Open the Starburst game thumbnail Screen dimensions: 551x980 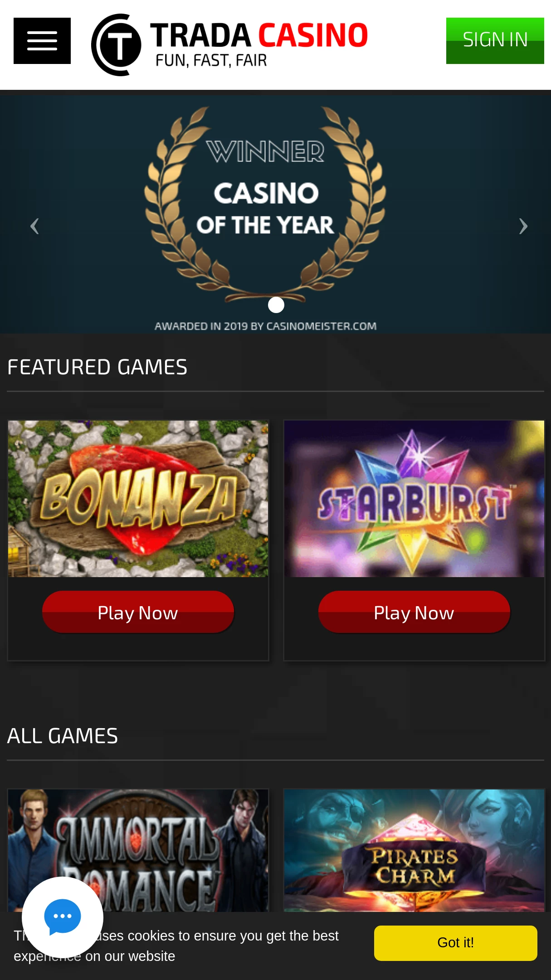click(414, 499)
